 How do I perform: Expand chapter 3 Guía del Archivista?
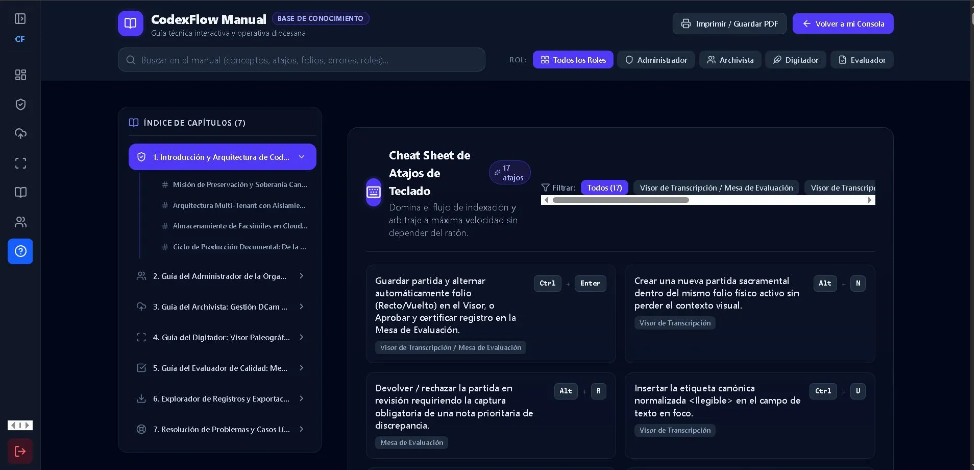(223, 307)
